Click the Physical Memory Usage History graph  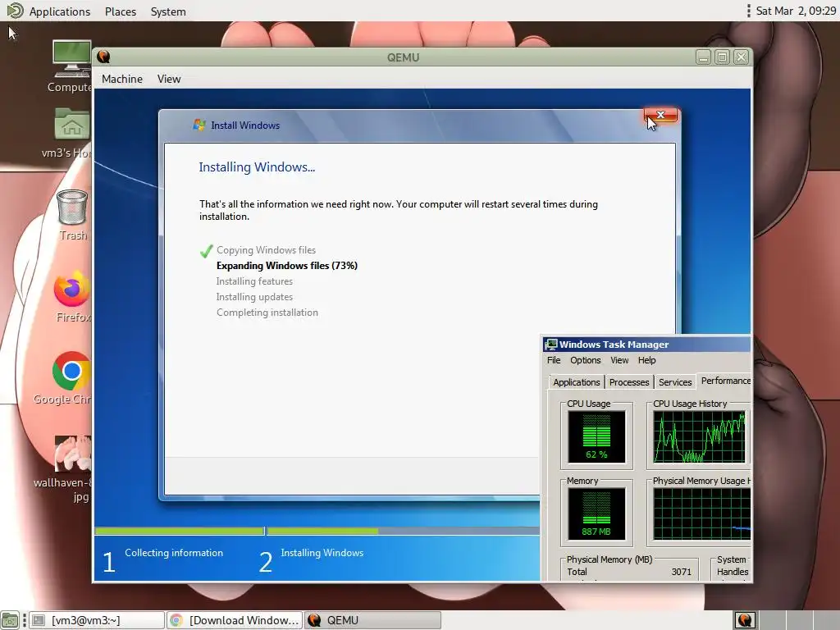(x=702, y=514)
